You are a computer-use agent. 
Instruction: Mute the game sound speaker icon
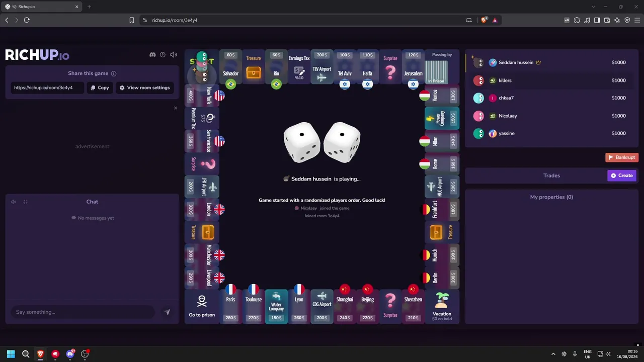tap(174, 55)
